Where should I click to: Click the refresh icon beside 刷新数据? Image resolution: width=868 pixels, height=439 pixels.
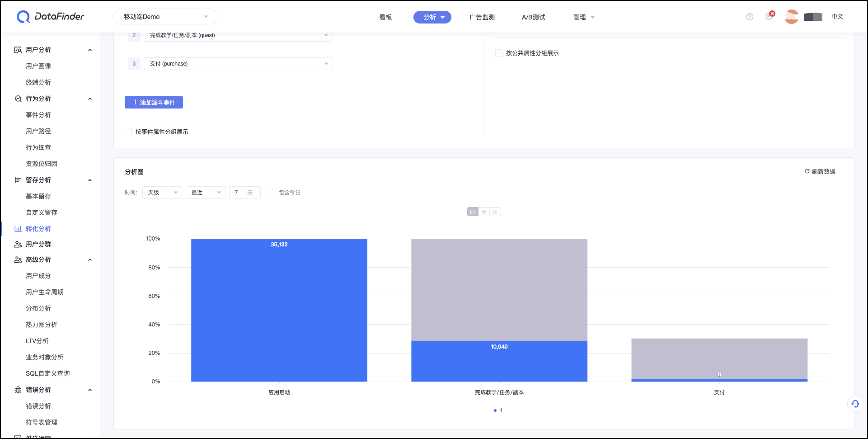click(x=807, y=171)
